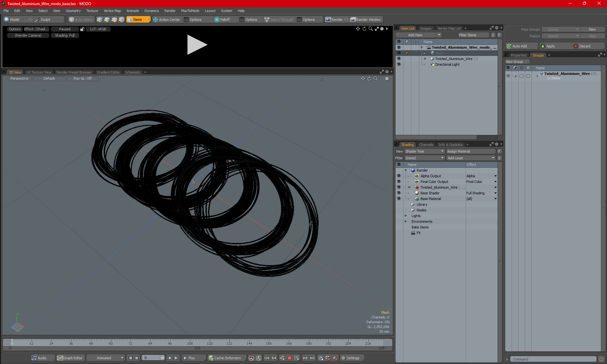Click the Materials selection mode icon
Screen dimensions: 607x364
(x=121, y=20)
